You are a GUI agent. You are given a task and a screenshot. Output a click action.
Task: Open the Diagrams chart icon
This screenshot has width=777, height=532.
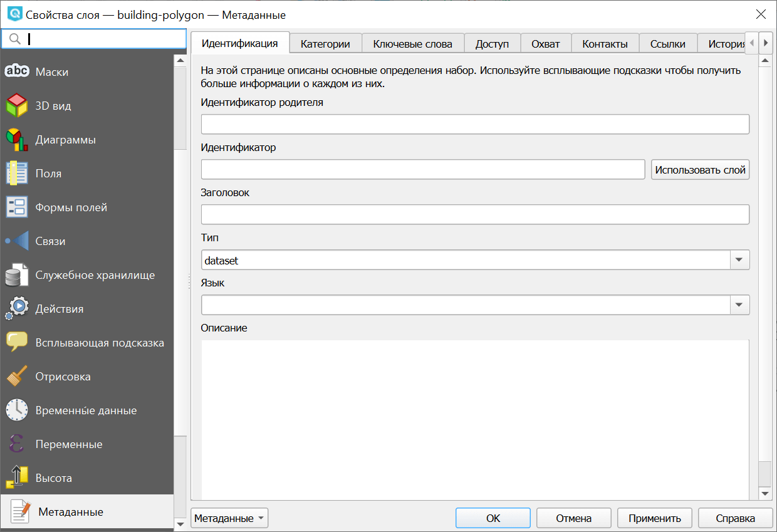[17, 139]
